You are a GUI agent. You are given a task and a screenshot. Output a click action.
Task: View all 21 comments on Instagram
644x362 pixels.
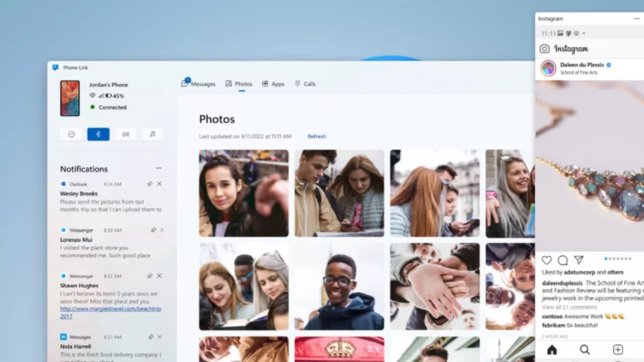569,307
